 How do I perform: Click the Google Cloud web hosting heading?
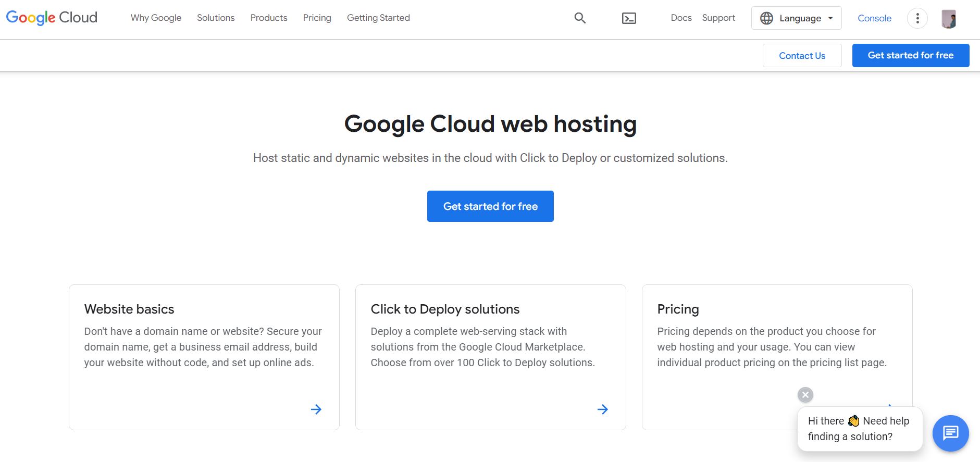click(x=490, y=124)
